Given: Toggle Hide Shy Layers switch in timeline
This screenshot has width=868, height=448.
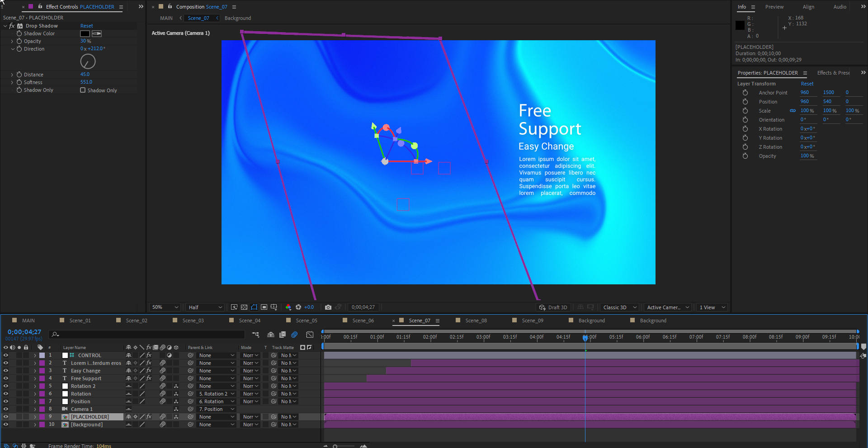Looking at the screenshot, I should pos(270,335).
